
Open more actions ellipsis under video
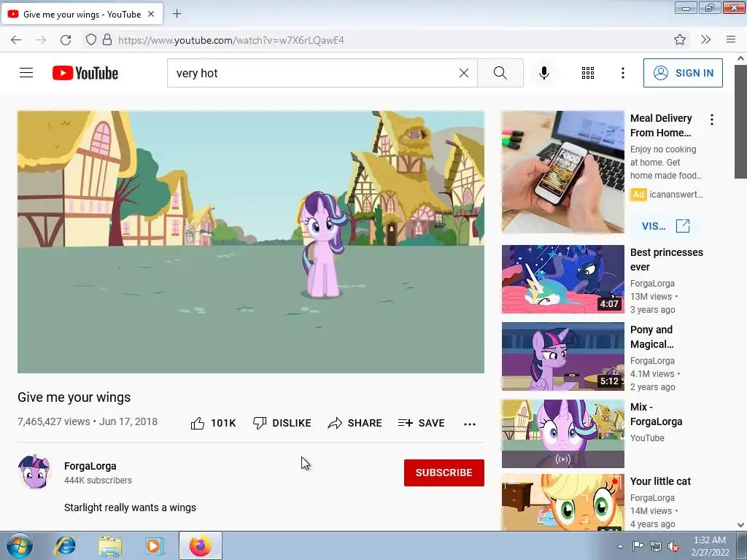coord(470,424)
